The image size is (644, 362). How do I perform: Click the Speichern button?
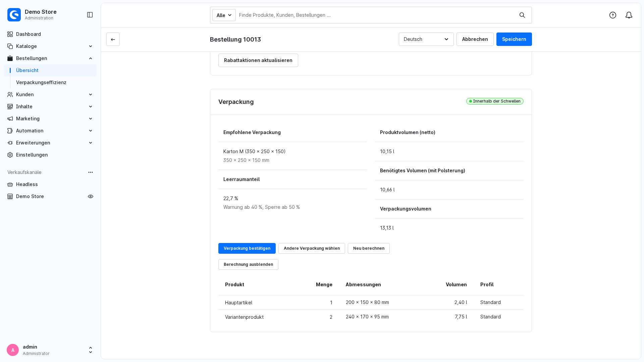click(514, 39)
